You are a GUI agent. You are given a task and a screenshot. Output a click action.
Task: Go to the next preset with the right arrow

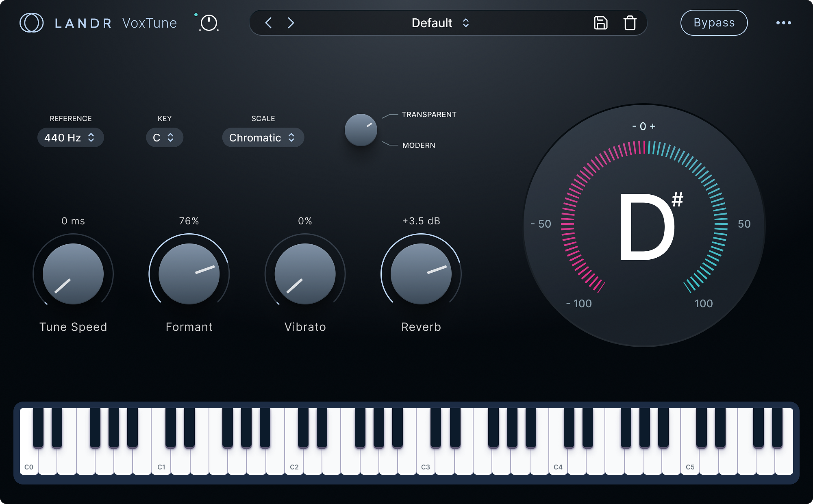click(291, 23)
